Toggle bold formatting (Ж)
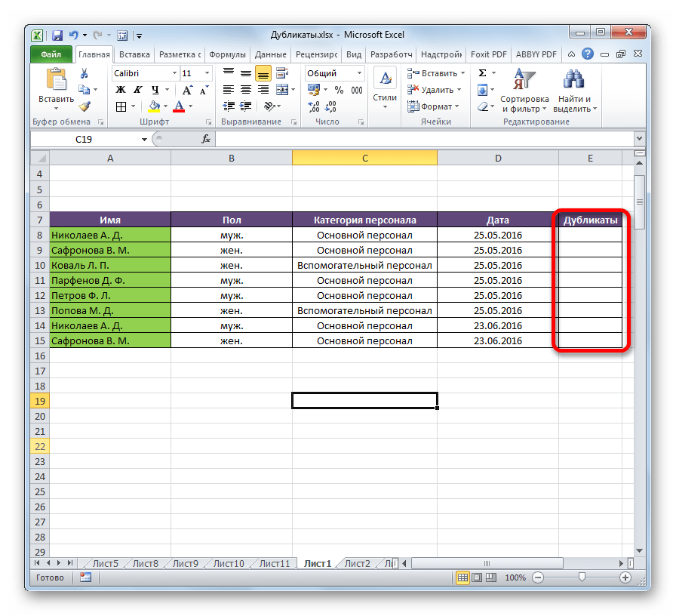 click(x=120, y=90)
